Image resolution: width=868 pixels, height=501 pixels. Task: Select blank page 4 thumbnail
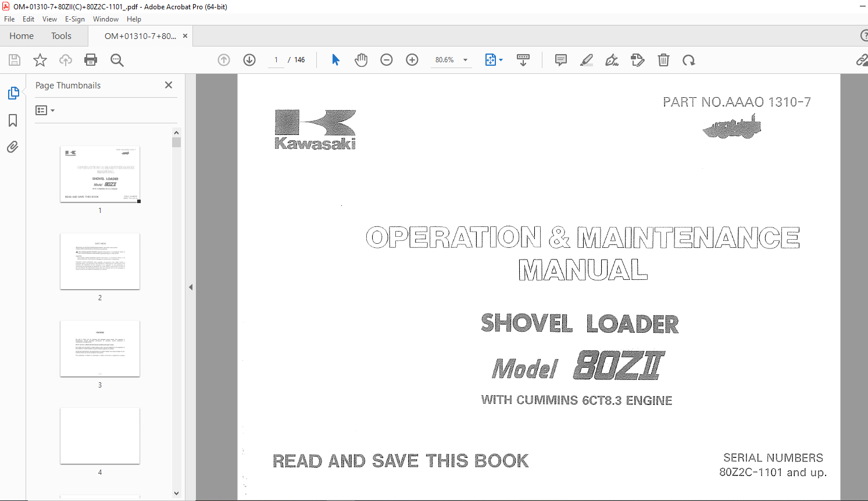click(100, 436)
